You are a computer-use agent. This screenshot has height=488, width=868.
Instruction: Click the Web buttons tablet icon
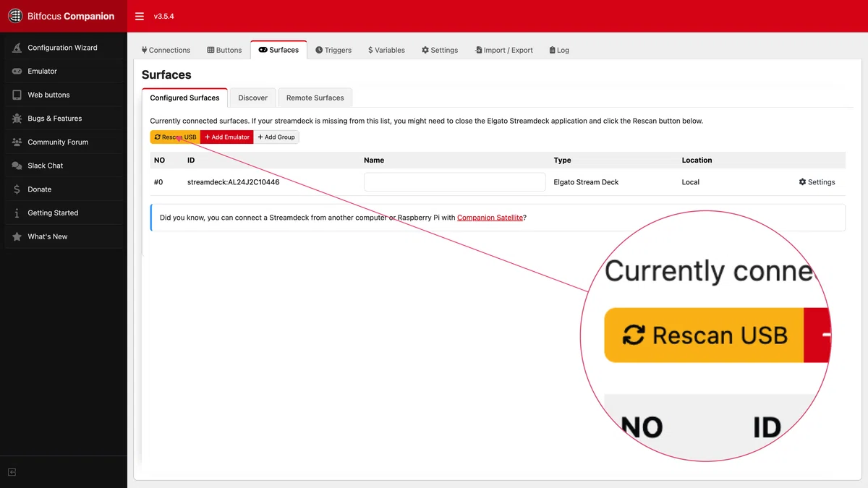(x=17, y=95)
